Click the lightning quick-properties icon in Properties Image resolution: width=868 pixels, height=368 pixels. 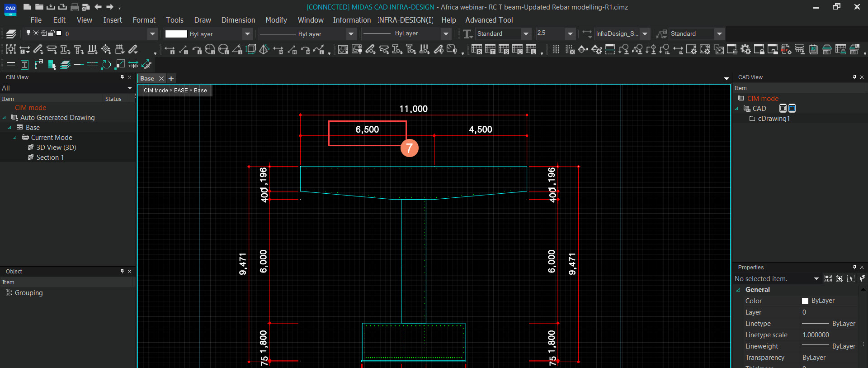[862, 278]
